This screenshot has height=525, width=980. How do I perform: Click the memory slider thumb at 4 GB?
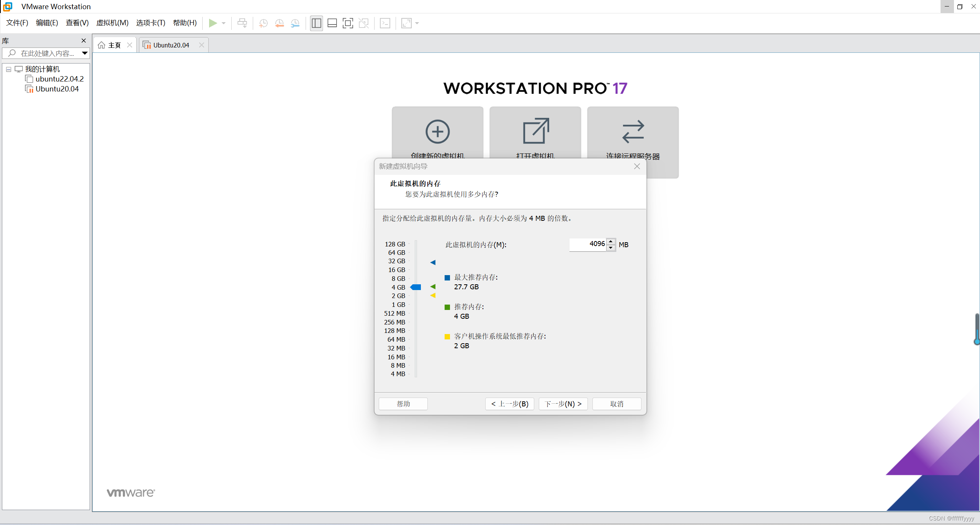click(x=416, y=287)
